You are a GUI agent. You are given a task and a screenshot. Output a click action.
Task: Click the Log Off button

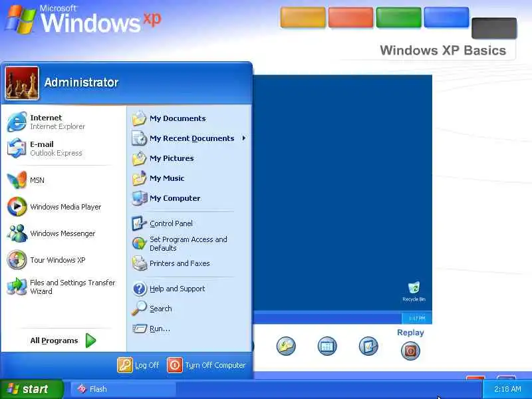[x=138, y=365]
